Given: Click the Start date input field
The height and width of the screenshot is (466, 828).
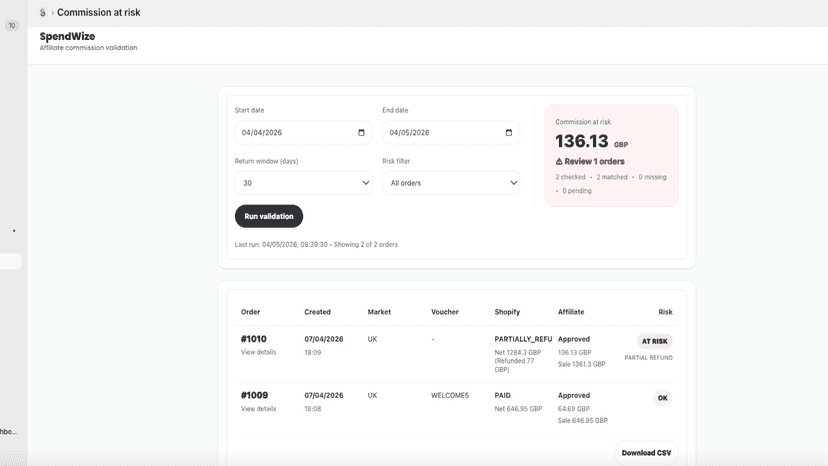Looking at the screenshot, I should (x=303, y=133).
